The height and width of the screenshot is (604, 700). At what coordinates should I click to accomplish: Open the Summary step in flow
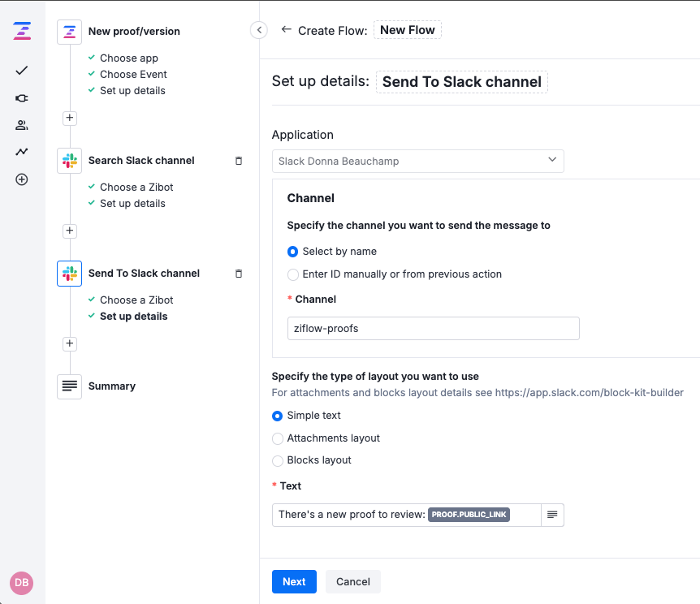coord(111,386)
